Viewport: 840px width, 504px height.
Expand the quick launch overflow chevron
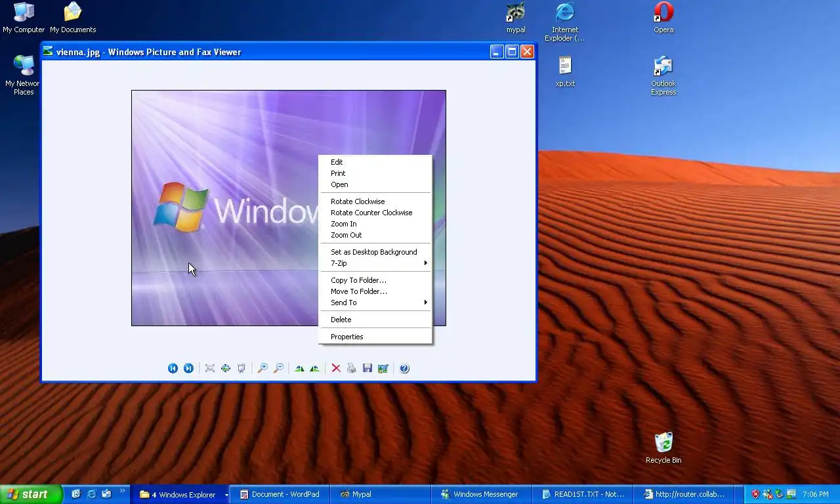click(x=122, y=491)
